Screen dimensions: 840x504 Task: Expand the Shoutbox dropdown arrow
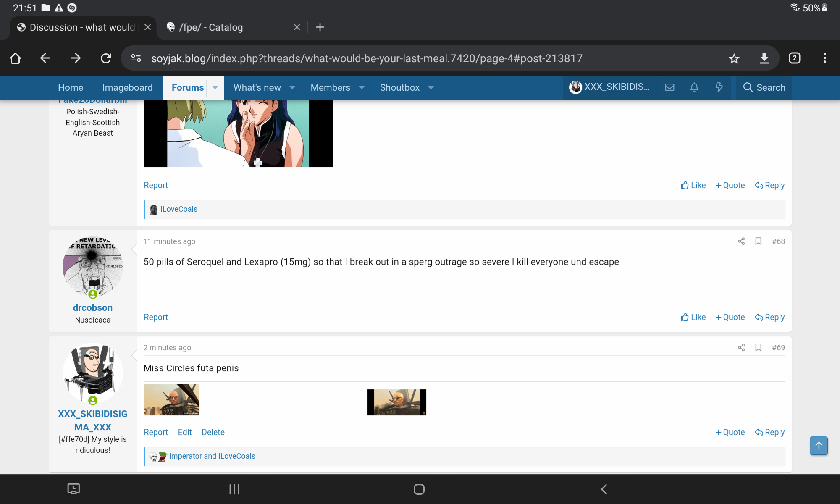pyautogui.click(x=431, y=87)
